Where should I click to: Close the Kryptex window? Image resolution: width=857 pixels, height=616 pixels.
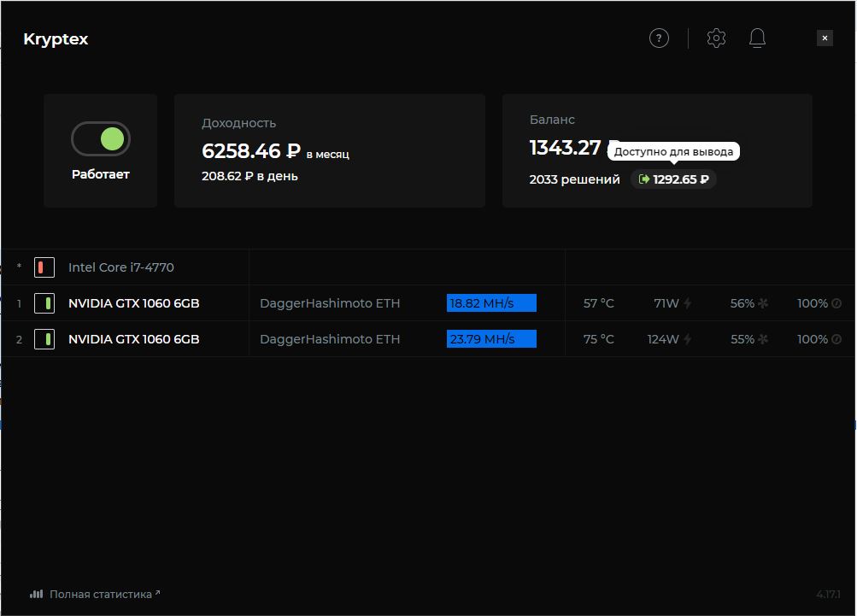pos(825,38)
